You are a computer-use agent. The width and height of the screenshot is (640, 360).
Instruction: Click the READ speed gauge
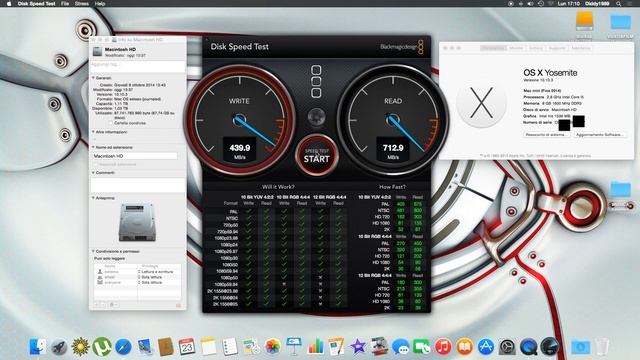pyautogui.click(x=393, y=120)
